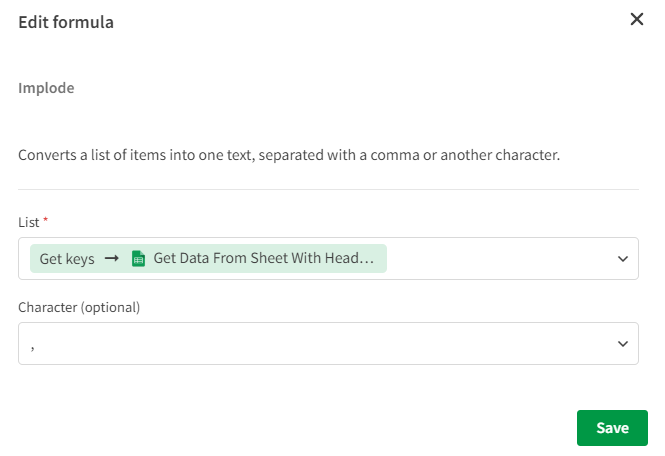The height and width of the screenshot is (456, 665).
Task: Click the red required asterisk beside List
Action: [46, 218]
